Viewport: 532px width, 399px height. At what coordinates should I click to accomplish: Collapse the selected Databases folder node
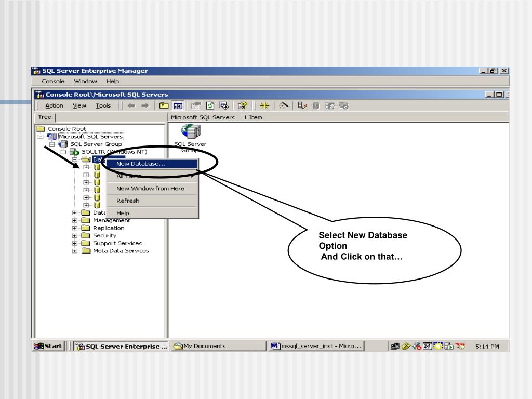click(x=75, y=159)
